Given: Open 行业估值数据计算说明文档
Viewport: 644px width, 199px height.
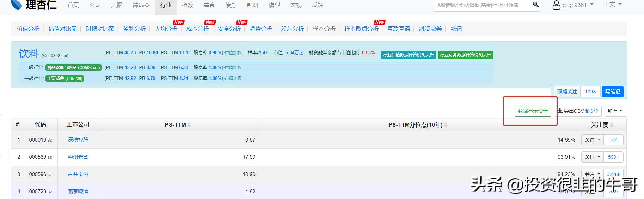Looking at the screenshot, I should point(409,55).
